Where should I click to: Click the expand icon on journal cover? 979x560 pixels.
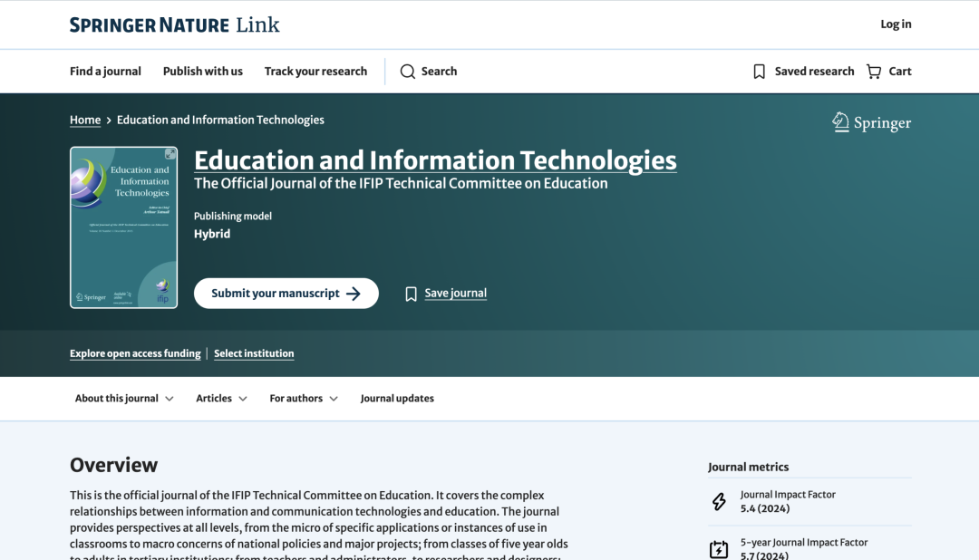(170, 154)
